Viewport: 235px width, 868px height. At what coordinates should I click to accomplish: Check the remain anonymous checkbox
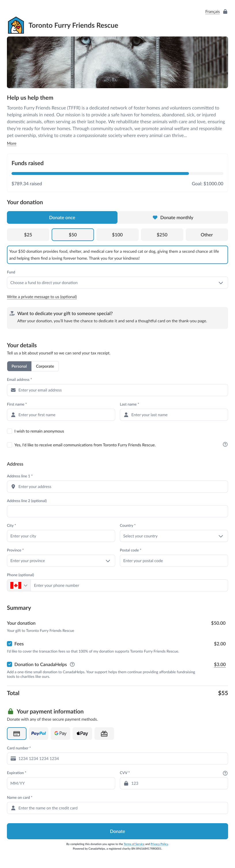(10, 431)
